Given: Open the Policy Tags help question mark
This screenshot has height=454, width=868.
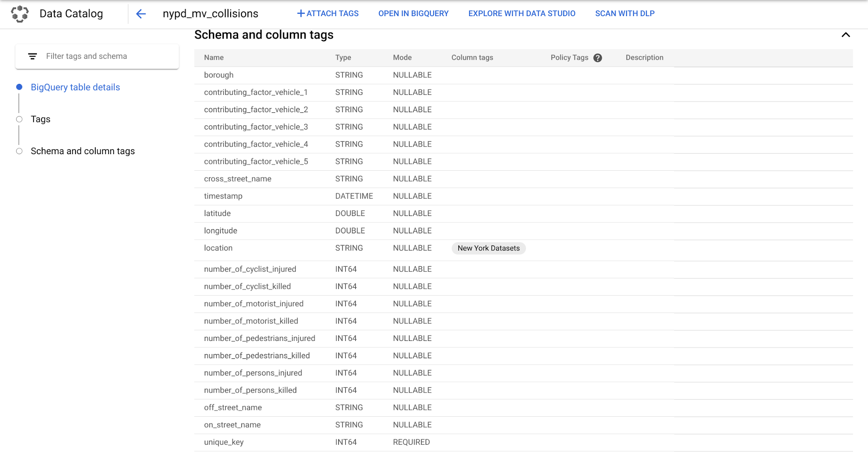Looking at the screenshot, I should (x=598, y=58).
